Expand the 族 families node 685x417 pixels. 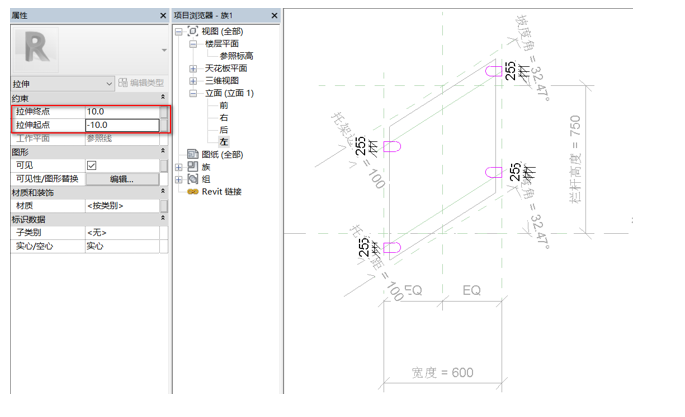(x=179, y=167)
